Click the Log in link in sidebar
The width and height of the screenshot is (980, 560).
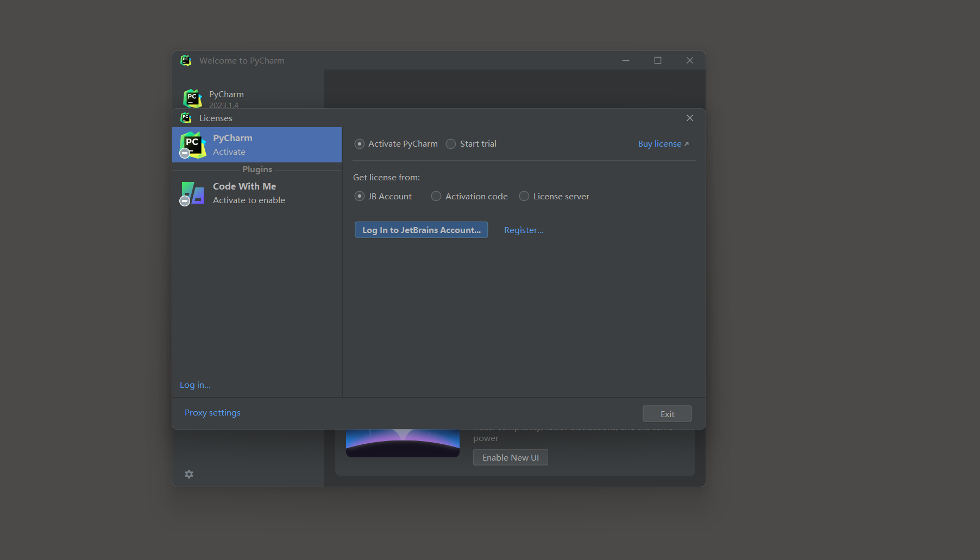pos(195,385)
